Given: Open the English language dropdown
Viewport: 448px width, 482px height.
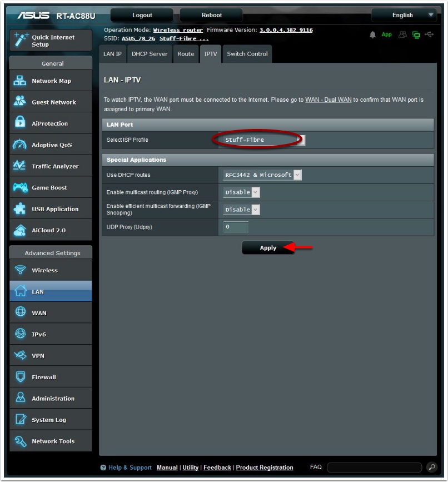Looking at the screenshot, I should click(x=404, y=15).
